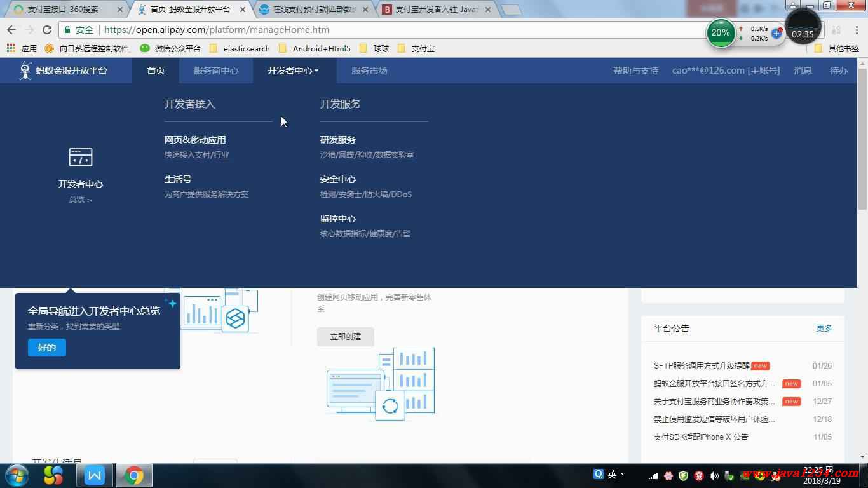This screenshot has height=488, width=868.
Task: Open 应用 apps bookmark icon
Action: [x=22, y=48]
